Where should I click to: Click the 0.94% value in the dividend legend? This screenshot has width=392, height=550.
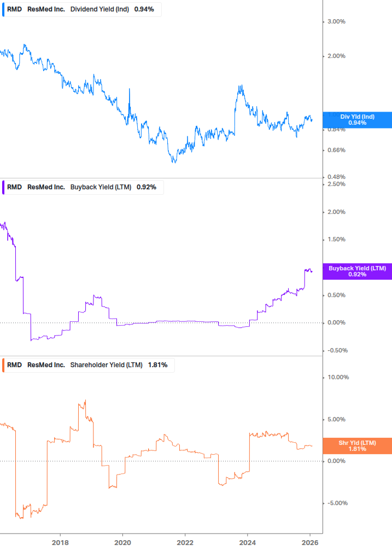(x=144, y=9)
